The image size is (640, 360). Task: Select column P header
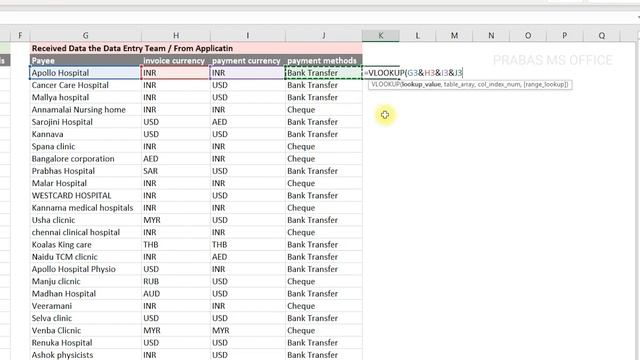(564, 36)
